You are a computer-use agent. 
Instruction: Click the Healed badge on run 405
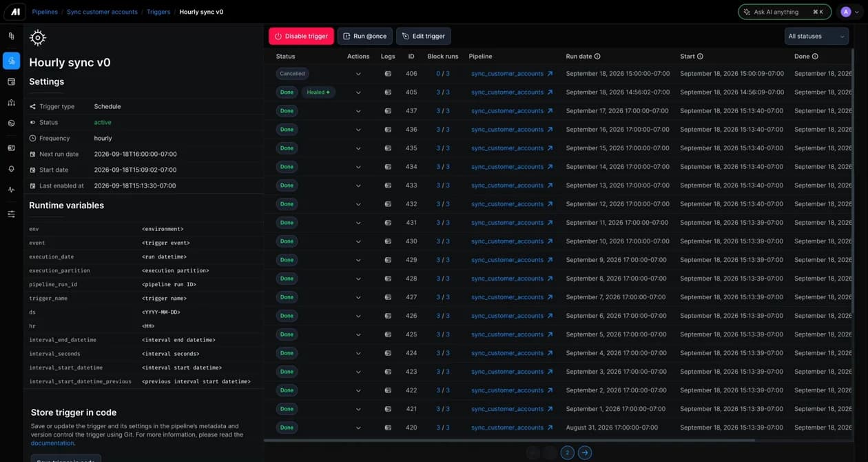pos(318,92)
